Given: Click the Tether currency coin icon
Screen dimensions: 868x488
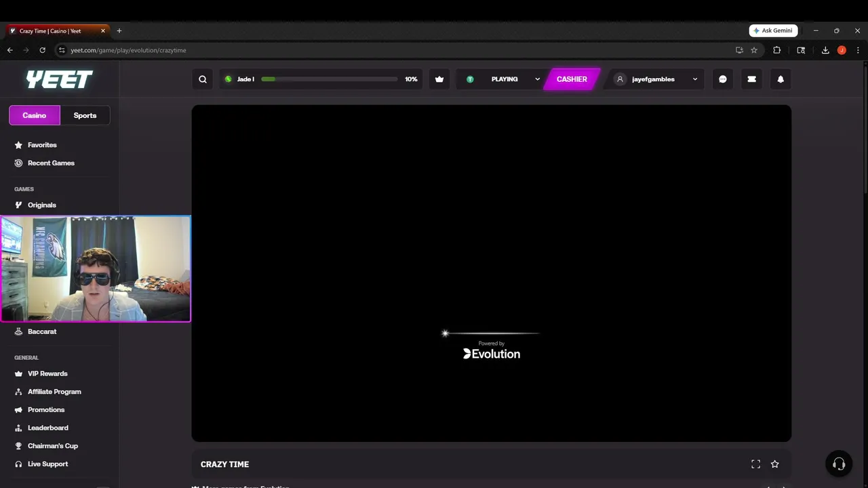Looking at the screenshot, I should pyautogui.click(x=470, y=79).
